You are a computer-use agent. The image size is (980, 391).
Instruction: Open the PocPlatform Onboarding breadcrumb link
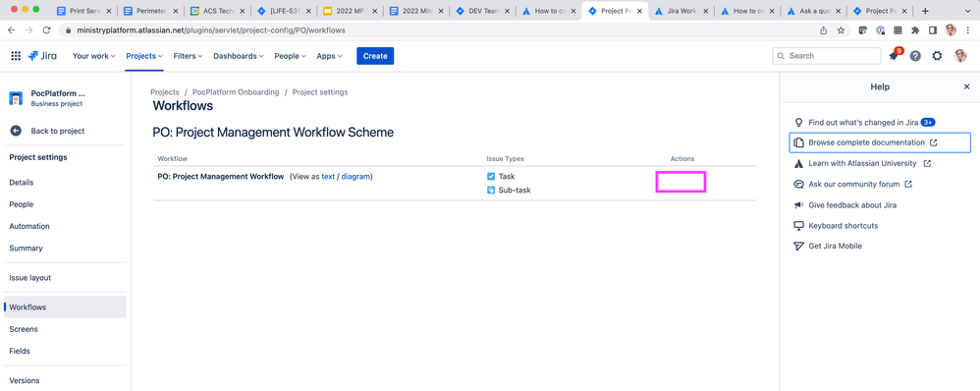click(x=236, y=92)
